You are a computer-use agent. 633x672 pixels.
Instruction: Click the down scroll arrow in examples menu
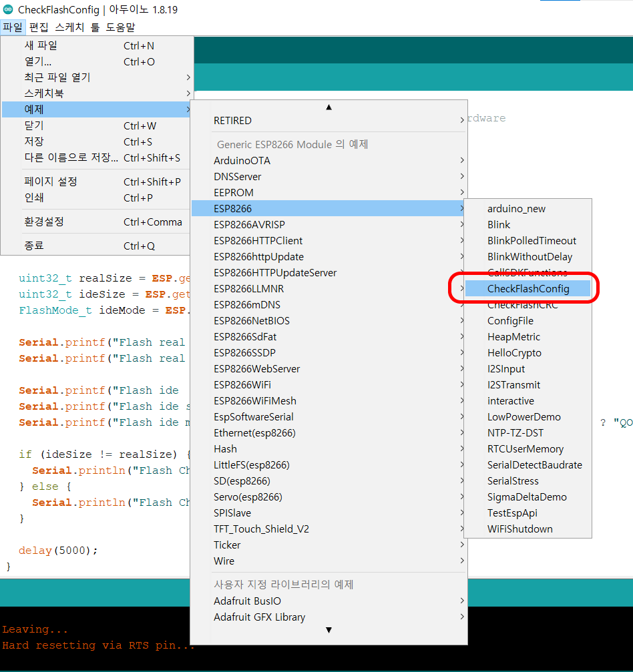point(329,630)
